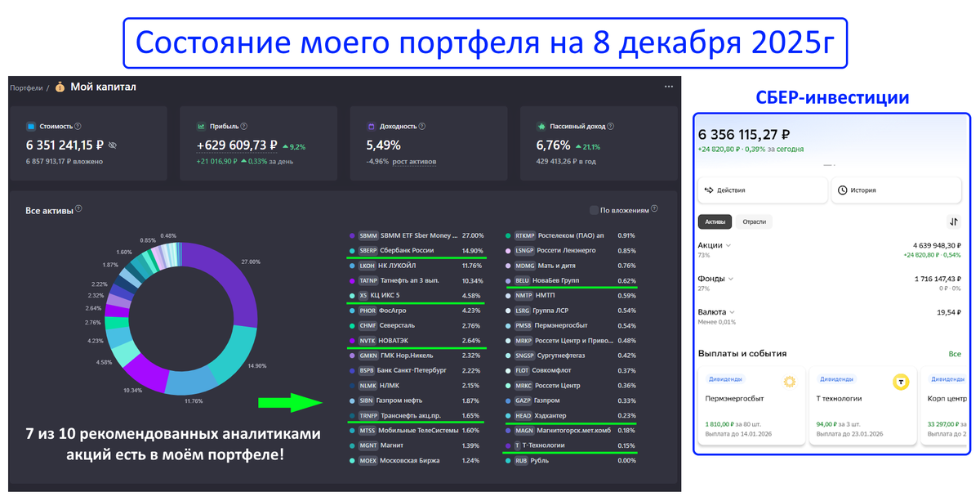
Task: Open the help icon next to Доходность
Action: coord(424,127)
